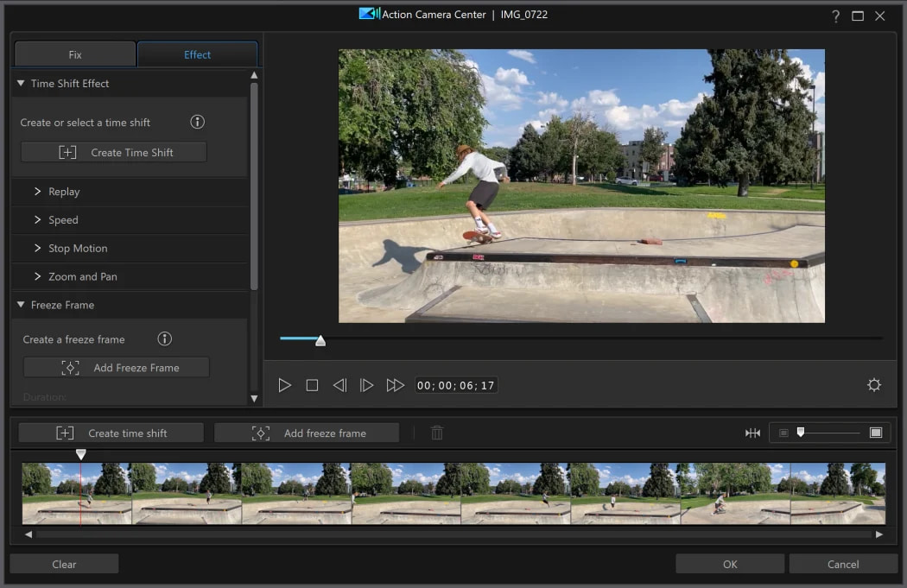The width and height of the screenshot is (907, 588).
Task: Click side panel scroll up arrow
Action: (x=254, y=75)
